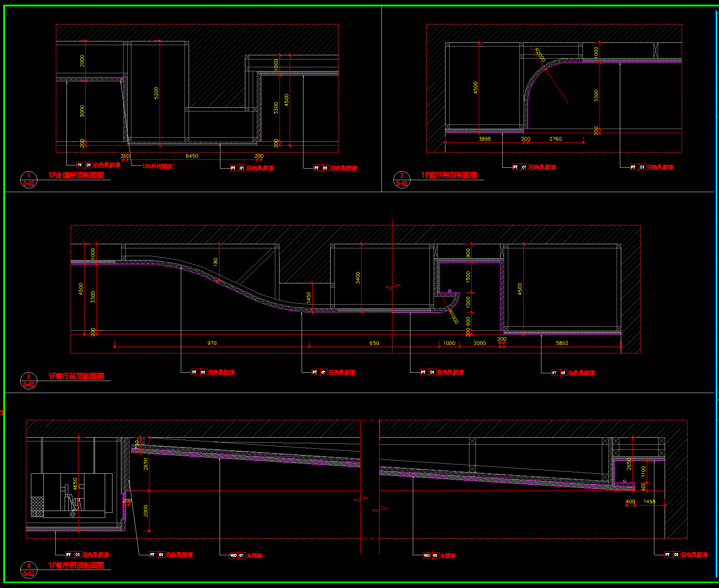This screenshot has height=588, width=719.
Task: Select the 3898 dimension text
Action: tap(485, 139)
